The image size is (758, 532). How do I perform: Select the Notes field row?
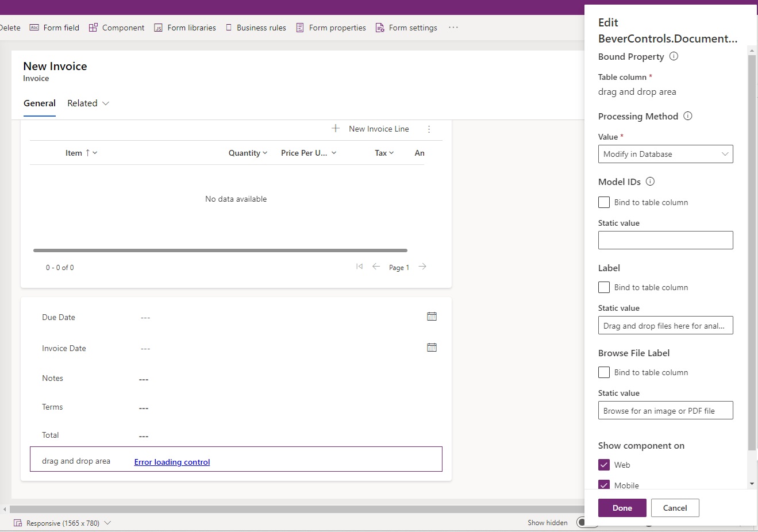pyautogui.click(x=236, y=379)
